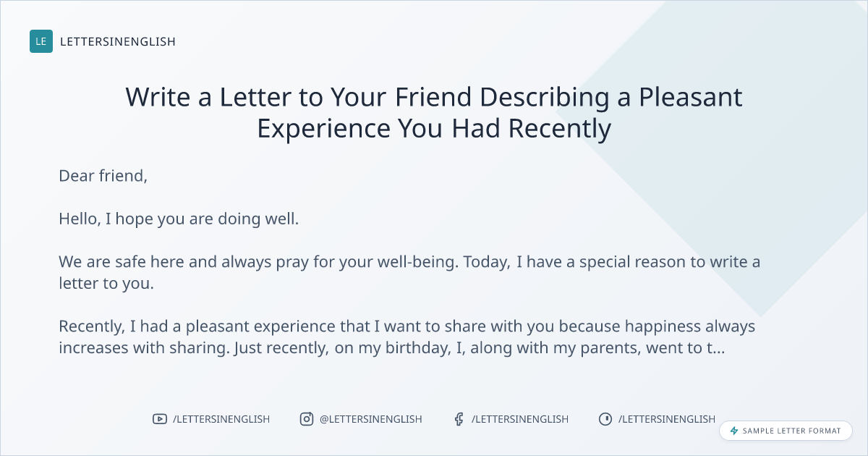This screenshot has height=456, width=868.
Task: Select the 'Dear friend,' greeting line
Action: pos(103,175)
